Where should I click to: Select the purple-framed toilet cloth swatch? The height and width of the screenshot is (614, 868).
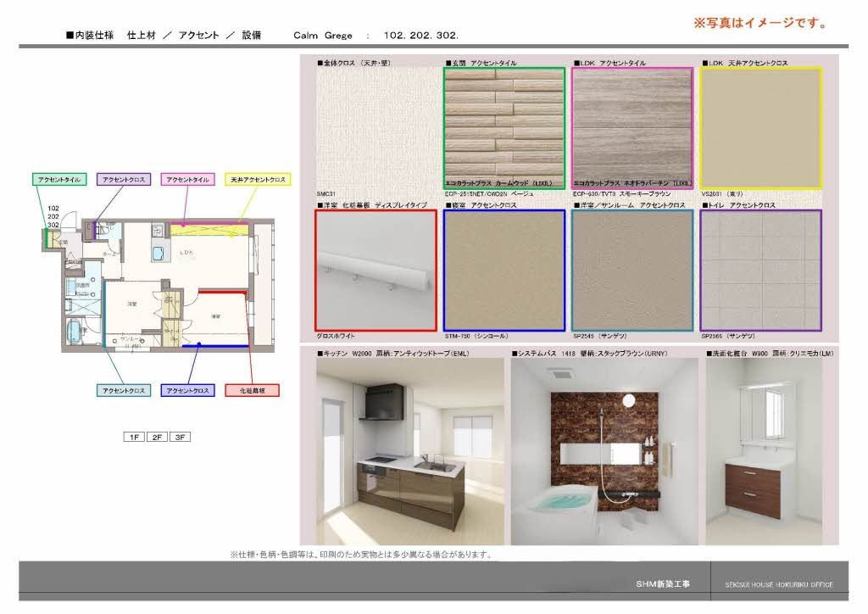pyautogui.click(x=760, y=271)
